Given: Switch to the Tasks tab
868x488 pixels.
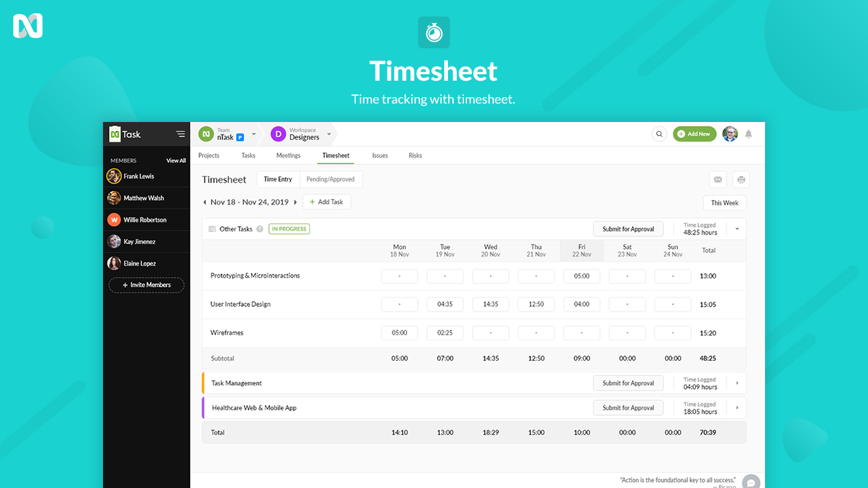Looking at the screenshot, I should coord(248,156).
